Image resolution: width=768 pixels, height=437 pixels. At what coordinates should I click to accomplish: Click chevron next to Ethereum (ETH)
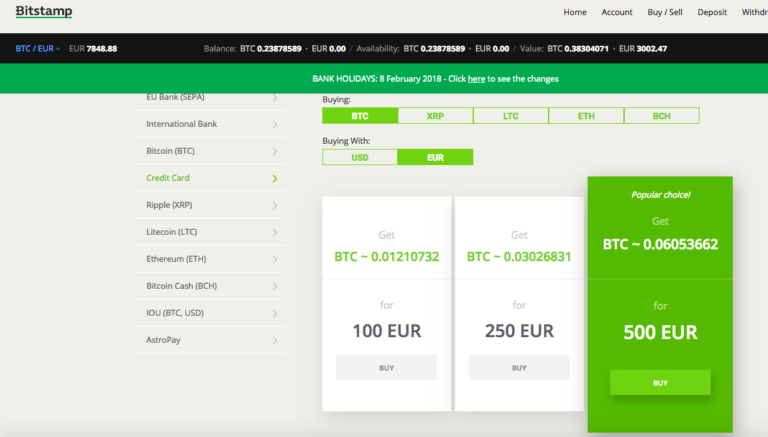275,259
